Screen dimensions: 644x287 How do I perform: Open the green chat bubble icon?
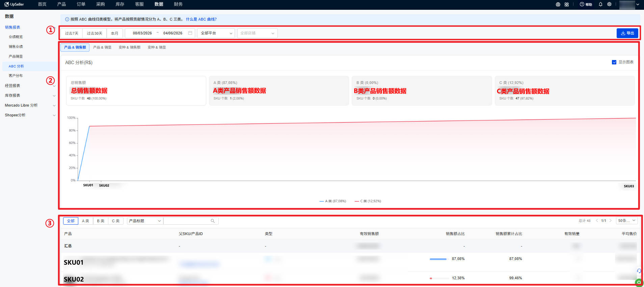pos(639,282)
